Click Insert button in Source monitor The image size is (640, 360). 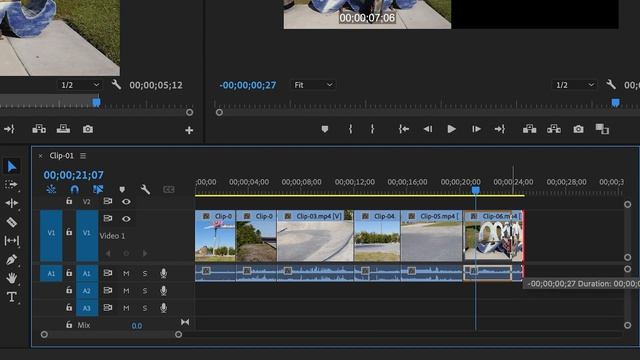[39, 129]
